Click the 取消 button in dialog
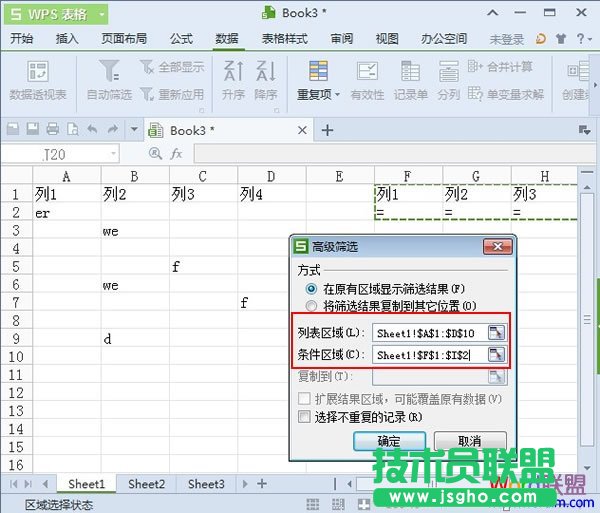This screenshot has width=600, height=513. pos(469,441)
